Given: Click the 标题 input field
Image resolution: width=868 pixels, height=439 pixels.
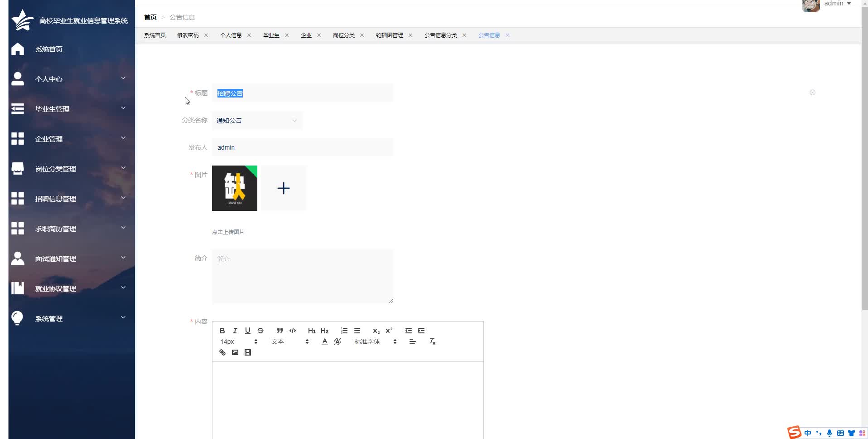Looking at the screenshot, I should pos(302,93).
